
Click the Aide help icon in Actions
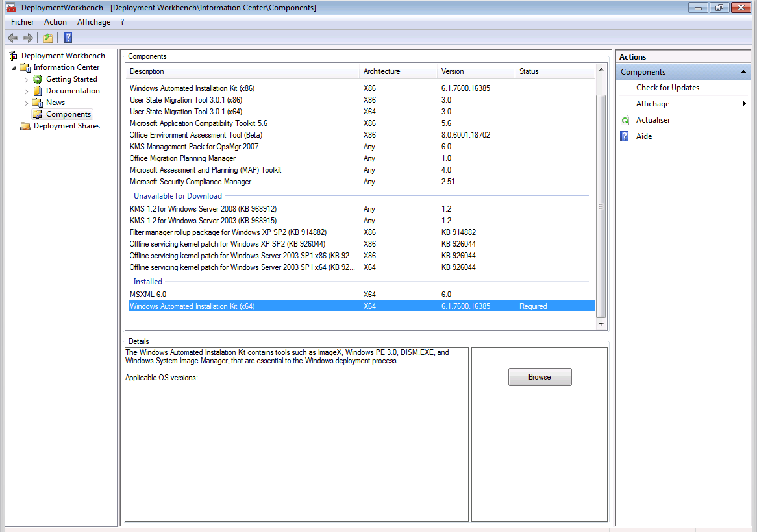(625, 136)
